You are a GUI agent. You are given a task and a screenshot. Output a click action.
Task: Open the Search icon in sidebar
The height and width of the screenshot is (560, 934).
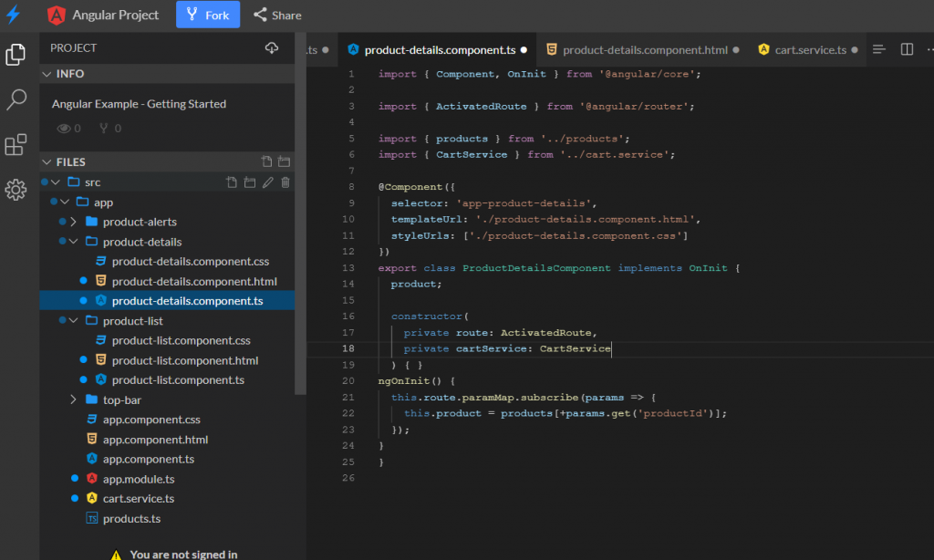[16, 99]
